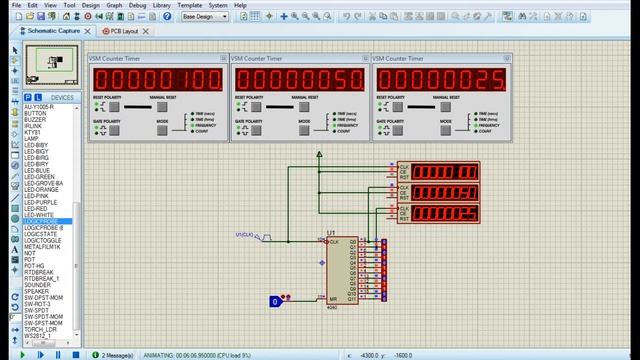Select the 2D text A tool
640x360 pixels.
click(15, 249)
